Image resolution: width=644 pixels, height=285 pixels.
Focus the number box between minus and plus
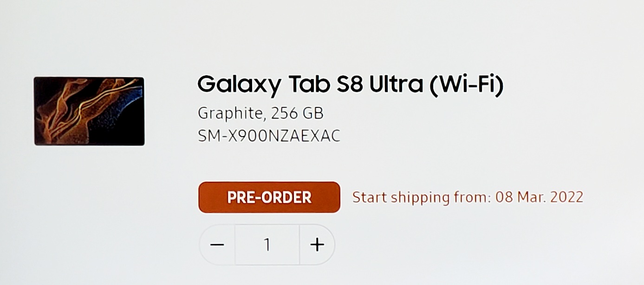coord(267,245)
